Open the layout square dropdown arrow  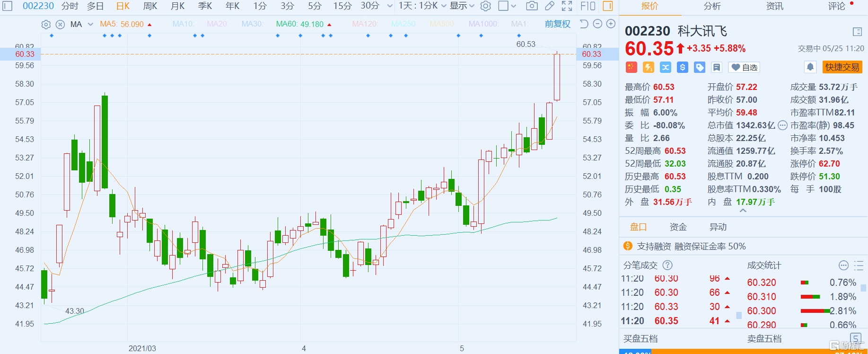click(514, 6)
